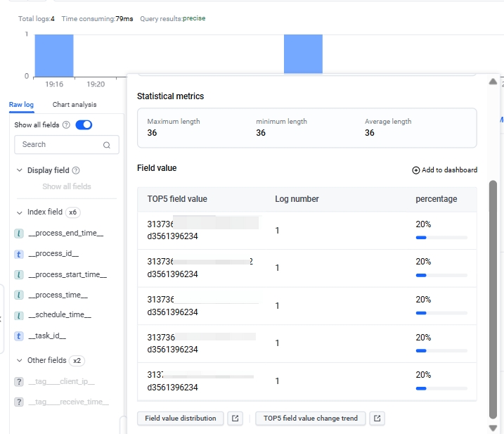This screenshot has width=504, height=434.
Task: Open the Field value distribution button
Action: pyautogui.click(x=181, y=419)
